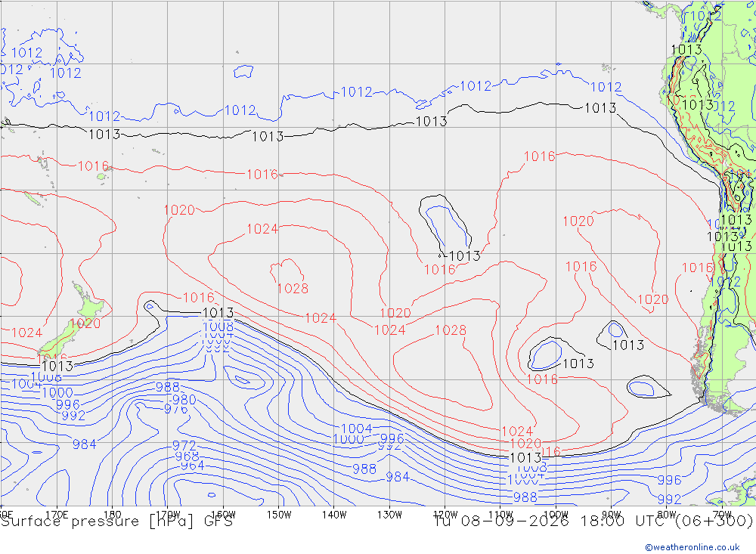Screen dimensions: 756x554
Task: Click the red 1020 label near 95W
Action: click(x=578, y=221)
